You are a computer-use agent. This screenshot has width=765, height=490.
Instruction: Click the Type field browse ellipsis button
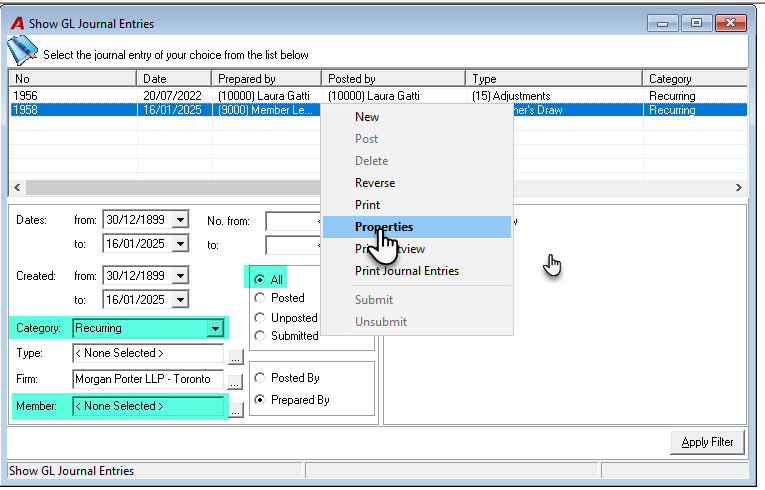pyautogui.click(x=236, y=358)
